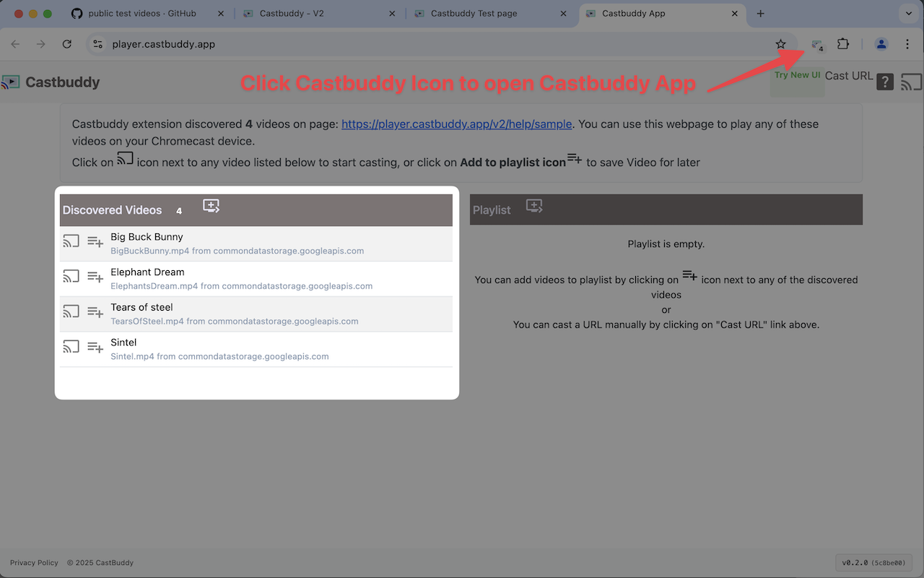Click the Tears of steel title

(x=141, y=308)
